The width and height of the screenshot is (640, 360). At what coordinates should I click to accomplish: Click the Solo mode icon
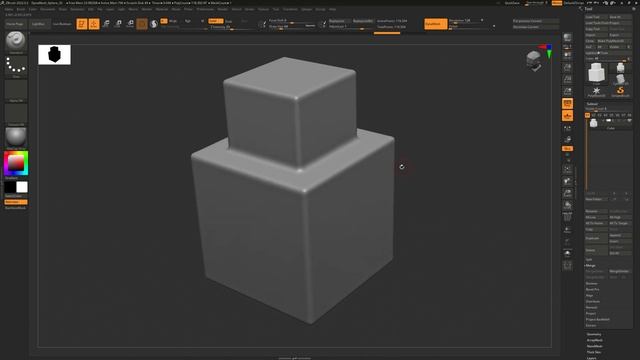[x=567, y=254]
